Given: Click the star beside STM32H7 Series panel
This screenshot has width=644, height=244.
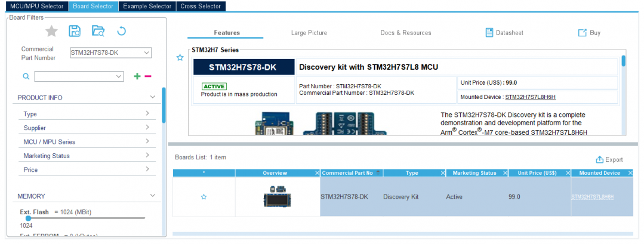Looking at the screenshot, I should point(180,58).
